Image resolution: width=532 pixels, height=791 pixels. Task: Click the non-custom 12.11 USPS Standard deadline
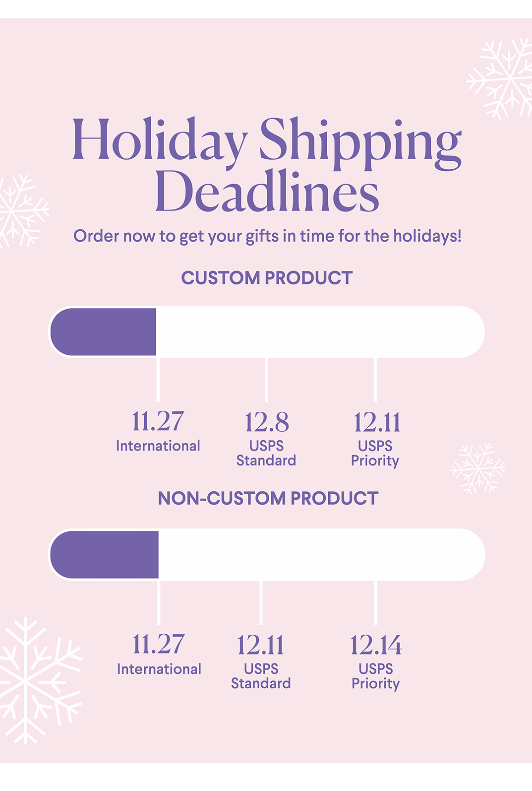point(261,661)
